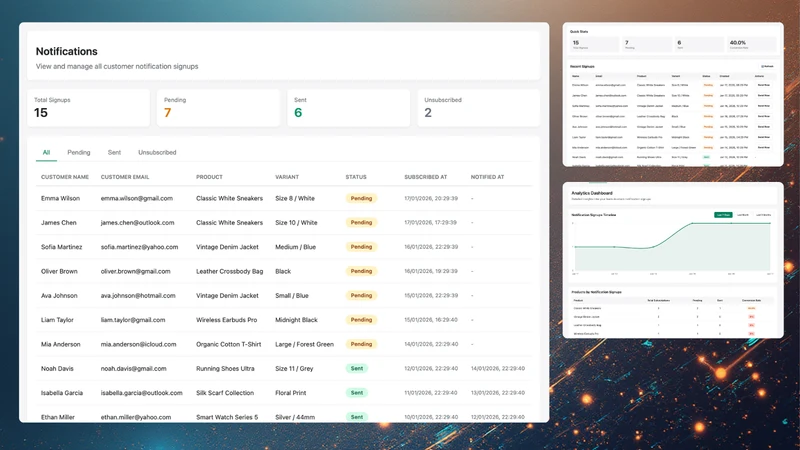Open the Pending tab
800x450 pixels.
(x=79, y=153)
